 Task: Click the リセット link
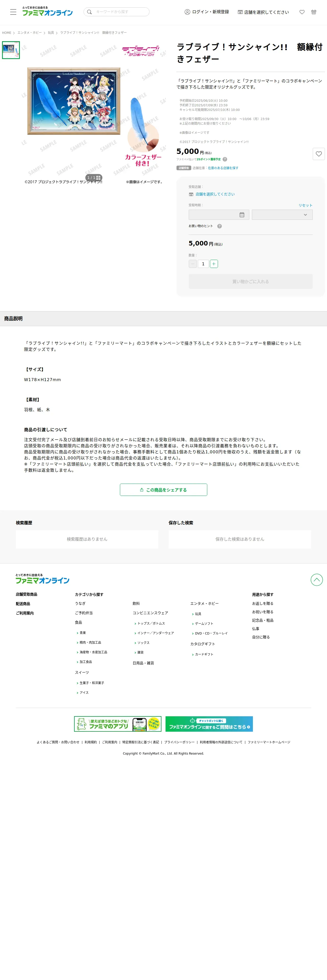(305, 205)
